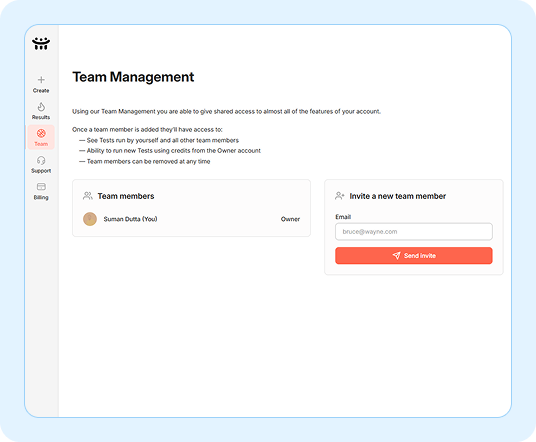Click the paper plane icon on Send invite
The height and width of the screenshot is (442, 536).
(x=397, y=256)
